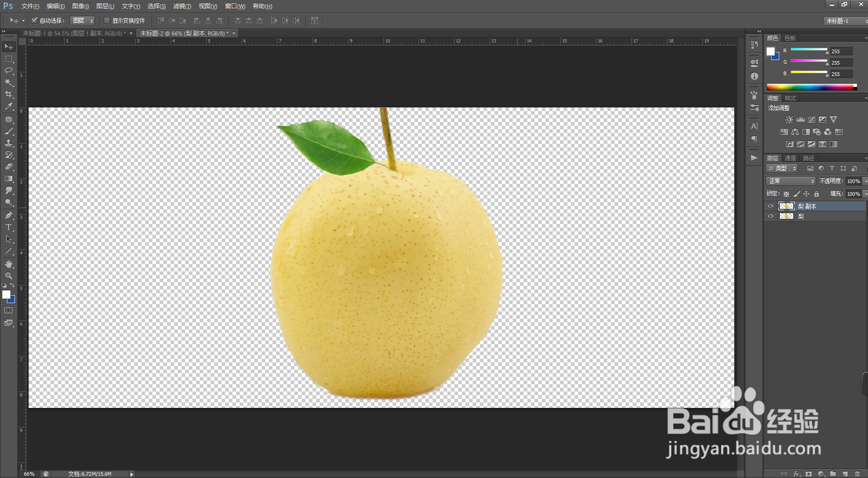
Task: Hide the 梨 副本 layer
Action: 771,206
